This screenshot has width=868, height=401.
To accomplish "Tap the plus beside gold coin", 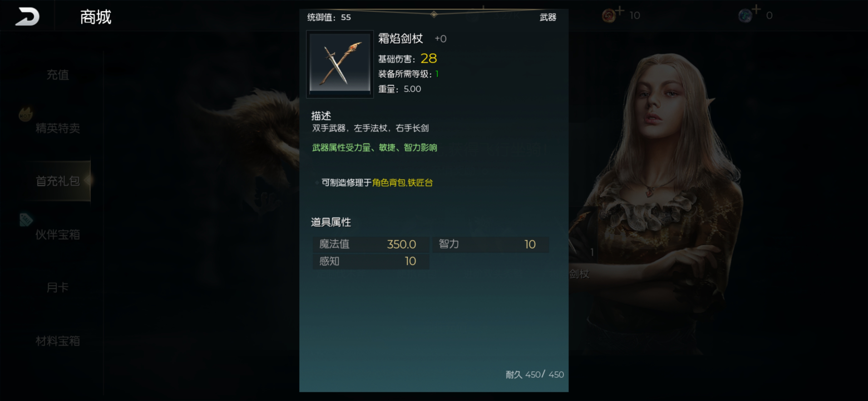I will point(620,11).
